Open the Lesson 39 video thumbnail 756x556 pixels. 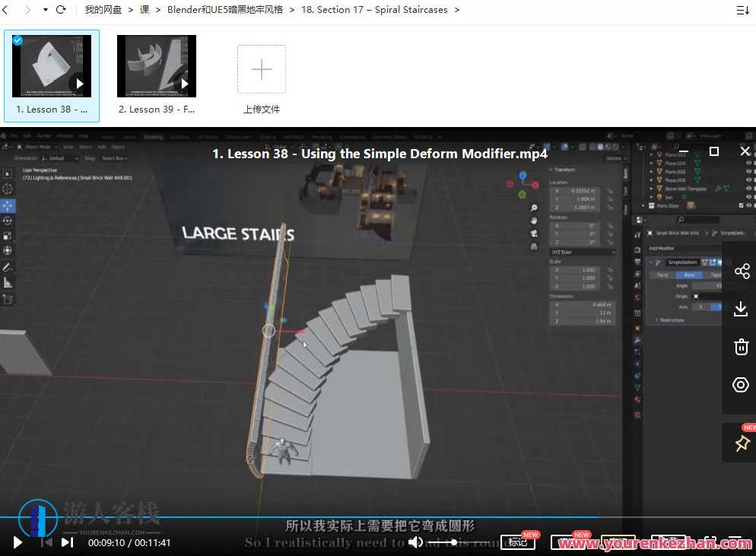[156, 66]
